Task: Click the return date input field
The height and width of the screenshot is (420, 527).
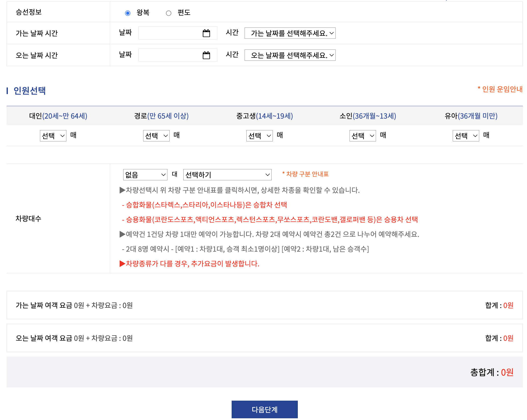Action: click(169, 55)
